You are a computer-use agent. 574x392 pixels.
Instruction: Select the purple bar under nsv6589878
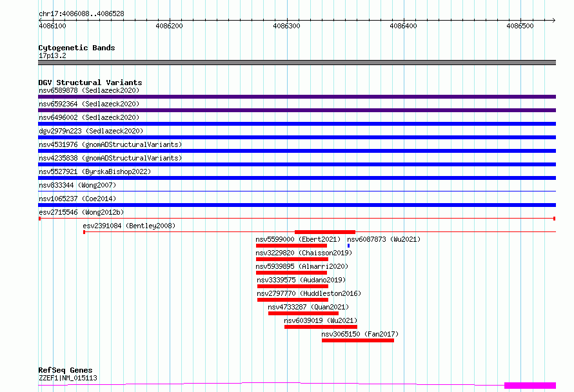[x=297, y=97]
